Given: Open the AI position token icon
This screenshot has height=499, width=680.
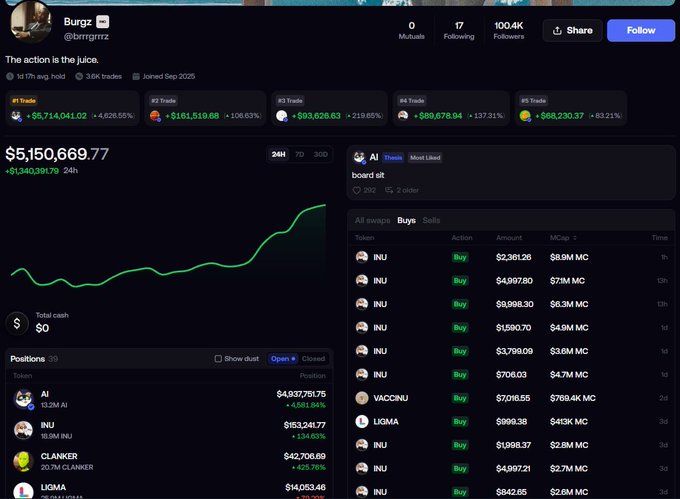Looking at the screenshot, I should click(x=24, y=399).
